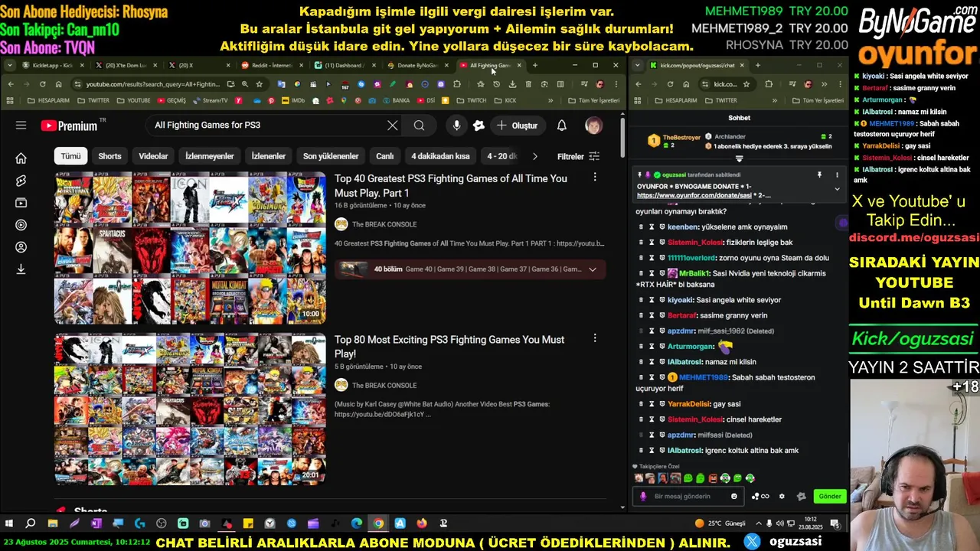Start voice search with microphone icon
The width and height of the screenshot is (980, 551).
pyautogui.click(x=456, y=126)
